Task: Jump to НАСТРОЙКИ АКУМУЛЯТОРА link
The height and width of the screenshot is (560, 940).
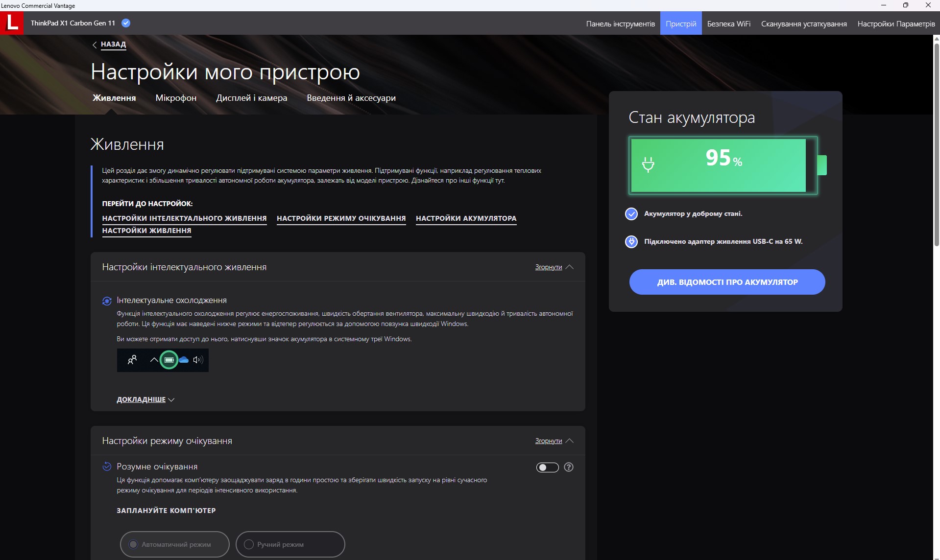Action: pyautogui.click(x=466, y=218)
